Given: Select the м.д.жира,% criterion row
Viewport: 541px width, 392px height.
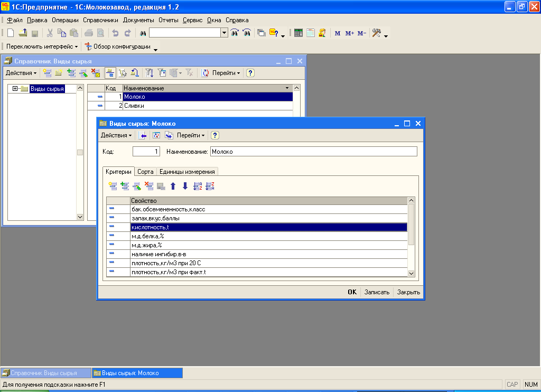Looking at the screenshot, I should (257, 245).
